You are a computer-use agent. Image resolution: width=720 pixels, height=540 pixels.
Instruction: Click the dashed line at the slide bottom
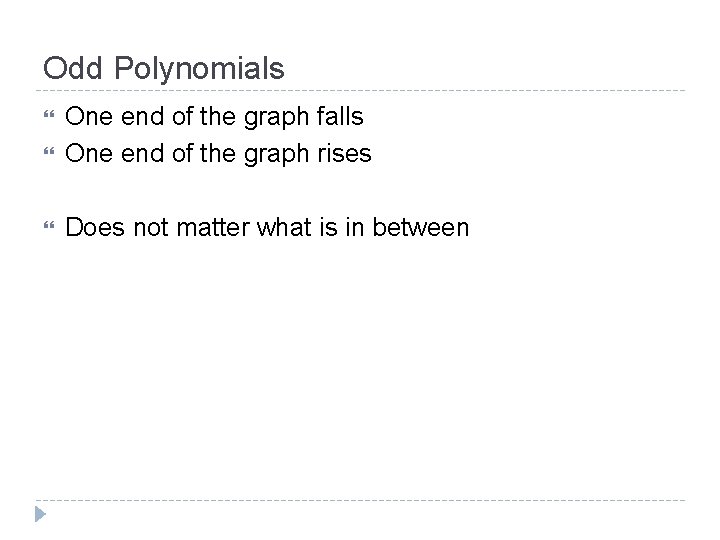coord(360,500)
